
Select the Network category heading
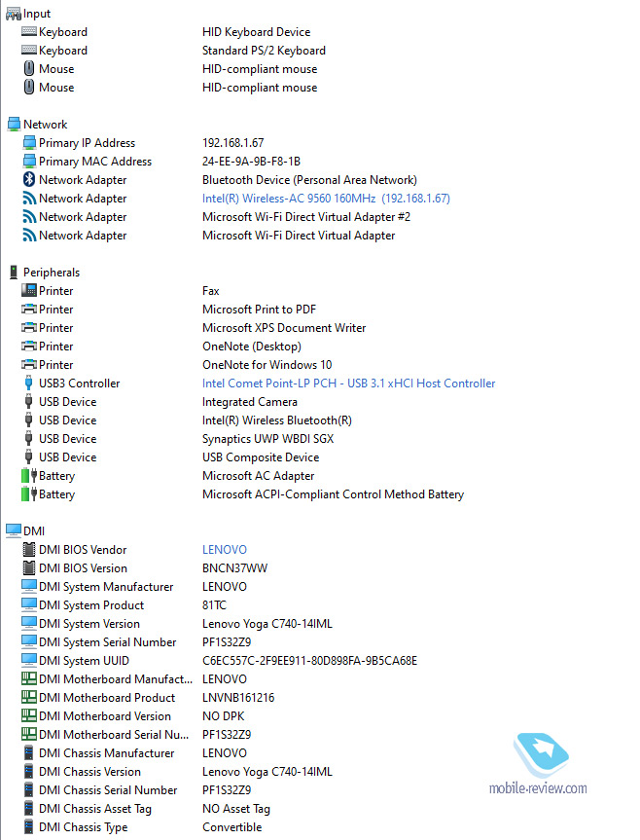[x=45, y=125]
